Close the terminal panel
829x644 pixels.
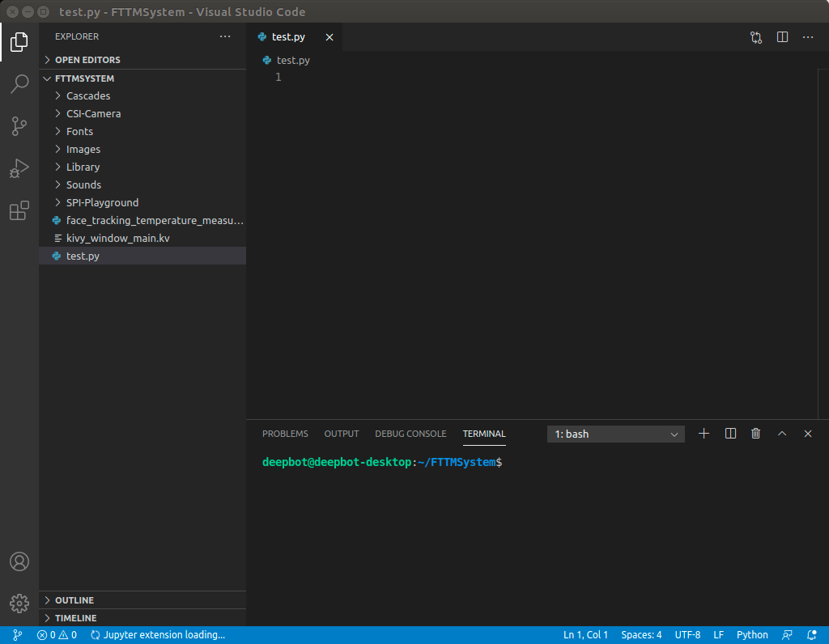[808, 434]
